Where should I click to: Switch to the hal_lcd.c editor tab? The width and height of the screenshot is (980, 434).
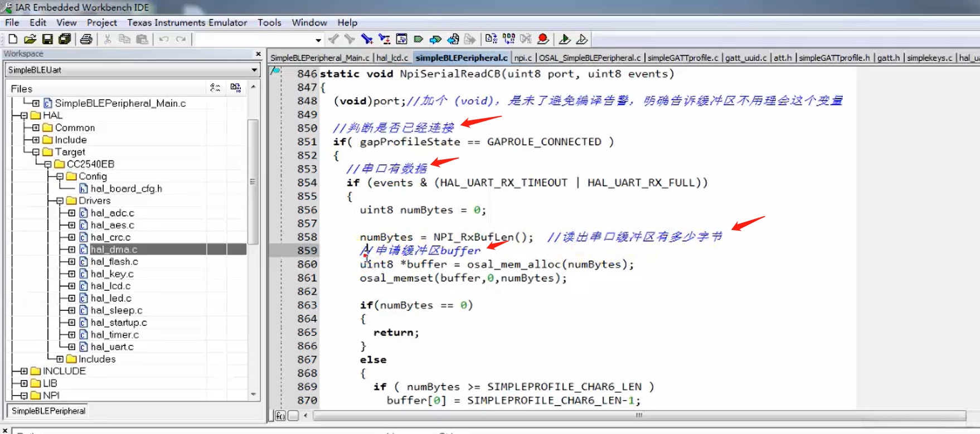[392, 58]
